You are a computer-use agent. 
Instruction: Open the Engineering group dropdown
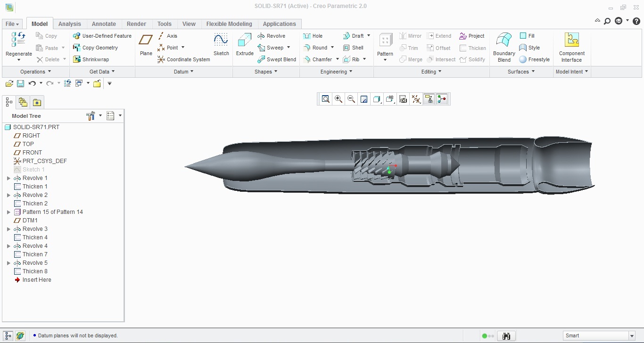pos(337,72)
